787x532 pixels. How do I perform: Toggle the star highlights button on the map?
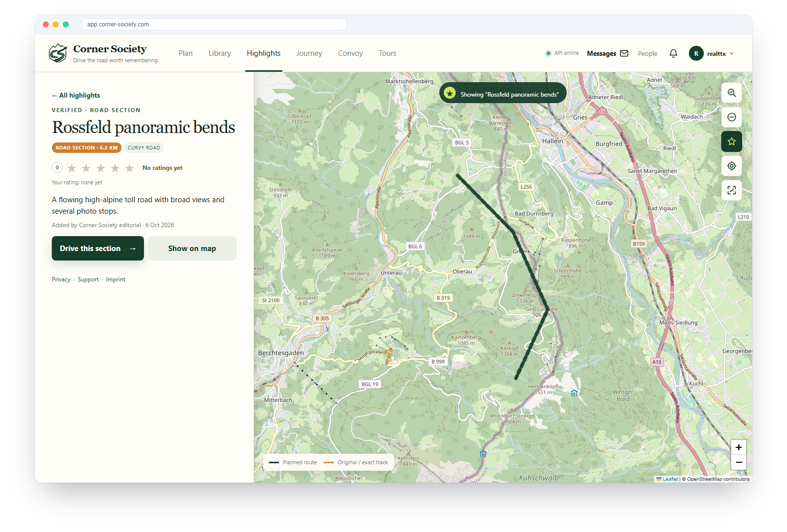click(731, 141)
